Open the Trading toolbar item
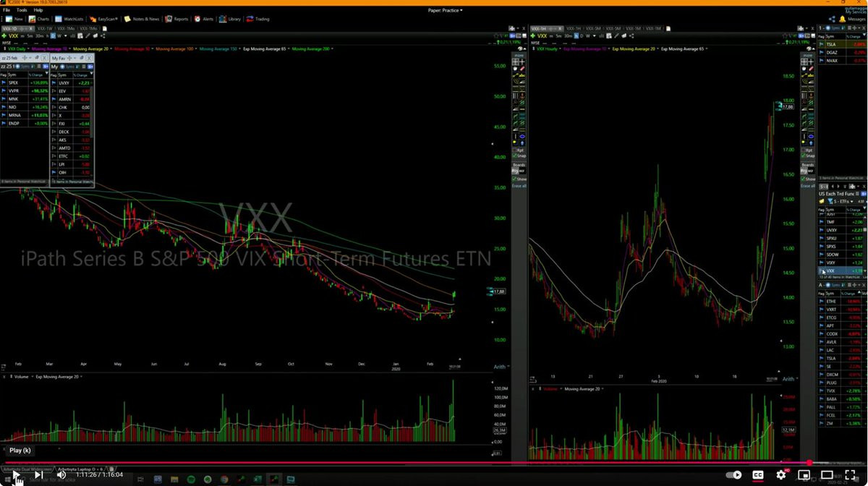This screenshot has width=868, height=486. (258, 19)
